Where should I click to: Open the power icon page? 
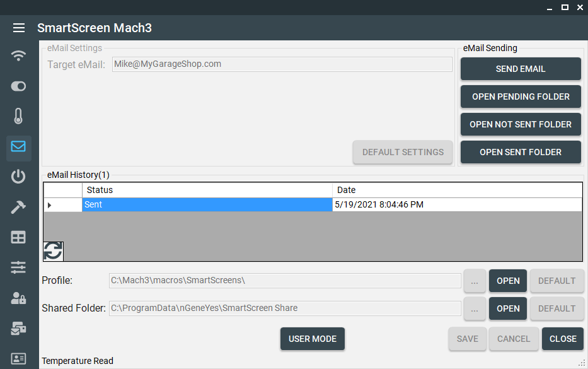click(19, 177)
